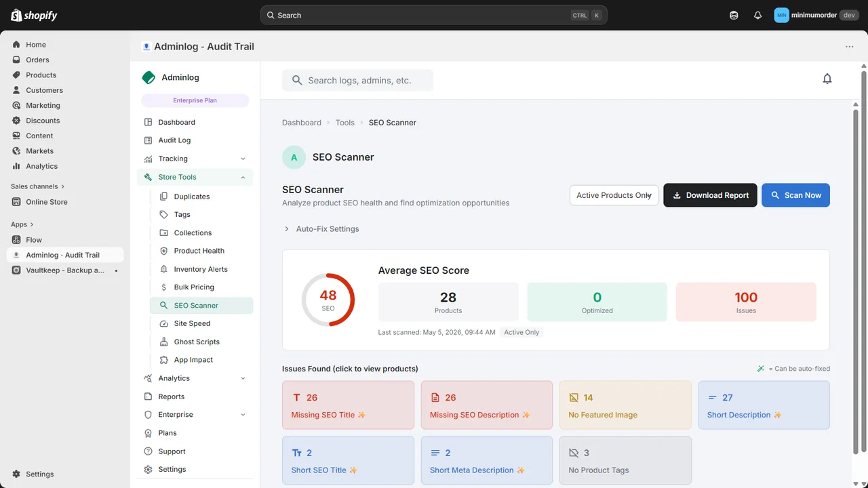This screenshot has height=488, width=868.
Task: Click the Products tag icon
Action: (x=16, y=75)
